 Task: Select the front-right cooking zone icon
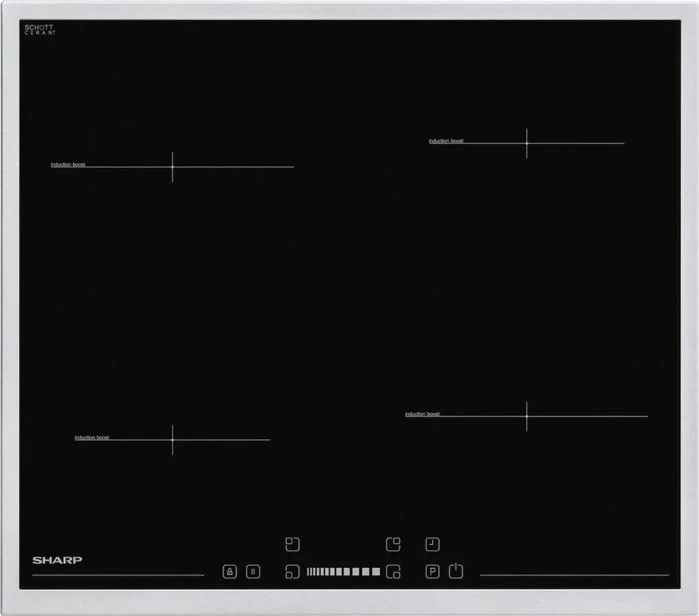coord(393,572)
